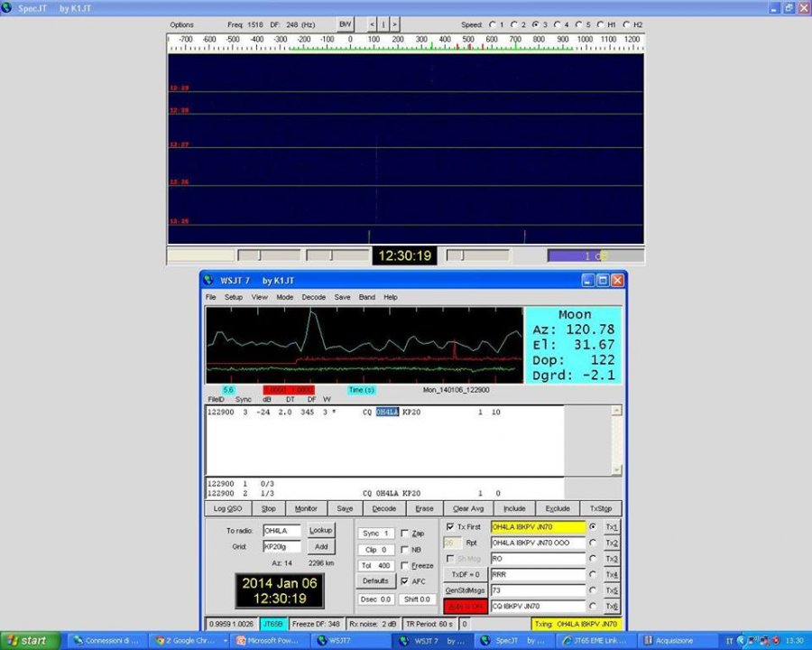This screenshot has height=650, width=812.
Task: Open the Band menu
Action: 366,297
